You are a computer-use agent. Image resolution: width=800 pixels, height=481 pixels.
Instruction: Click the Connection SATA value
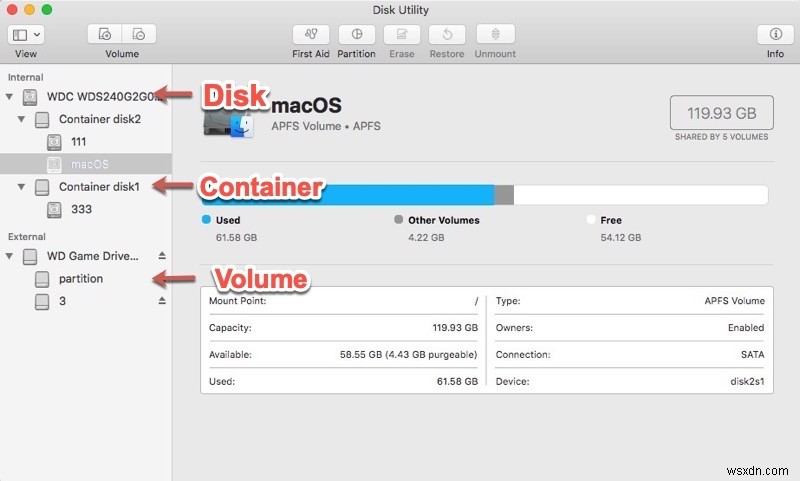[753, 355]
